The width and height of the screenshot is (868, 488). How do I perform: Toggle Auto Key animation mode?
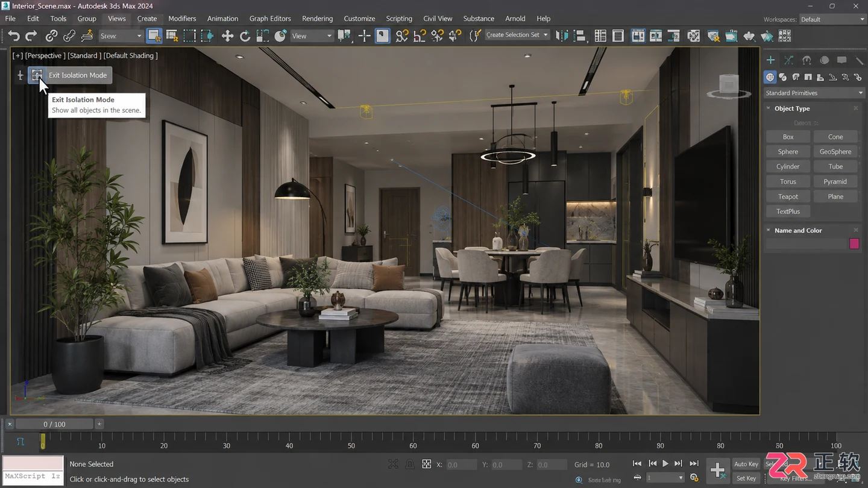(x=746, y=464)
